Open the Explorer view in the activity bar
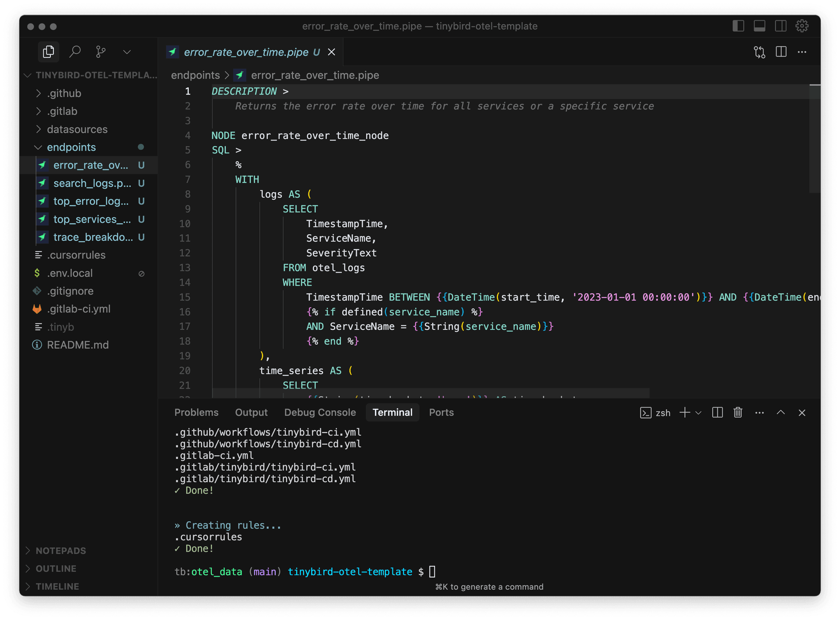 pyautogui.click(x=48, y=51)
